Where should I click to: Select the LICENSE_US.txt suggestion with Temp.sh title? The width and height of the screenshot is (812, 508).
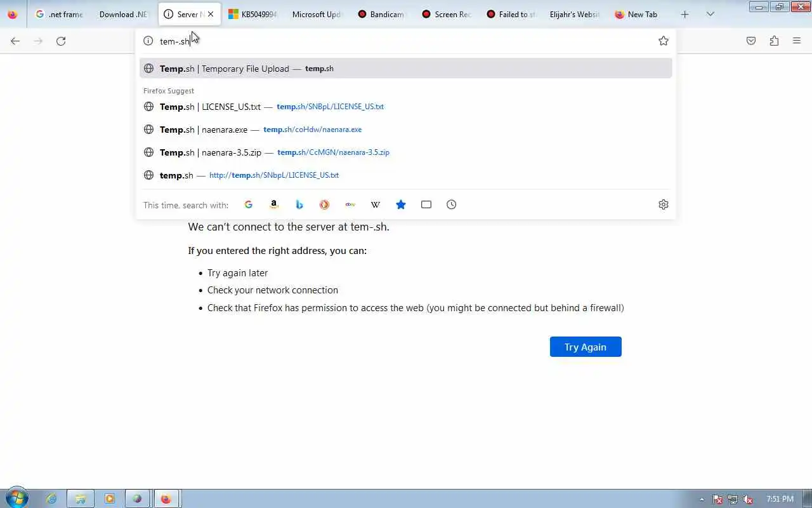pyautogui.click(x=406, y=107)
